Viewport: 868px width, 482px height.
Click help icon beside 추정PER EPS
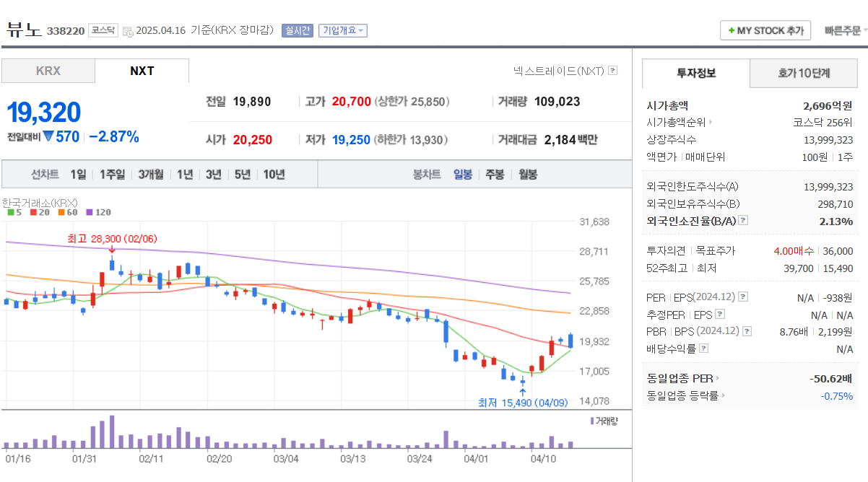click(x=719, y=314)
